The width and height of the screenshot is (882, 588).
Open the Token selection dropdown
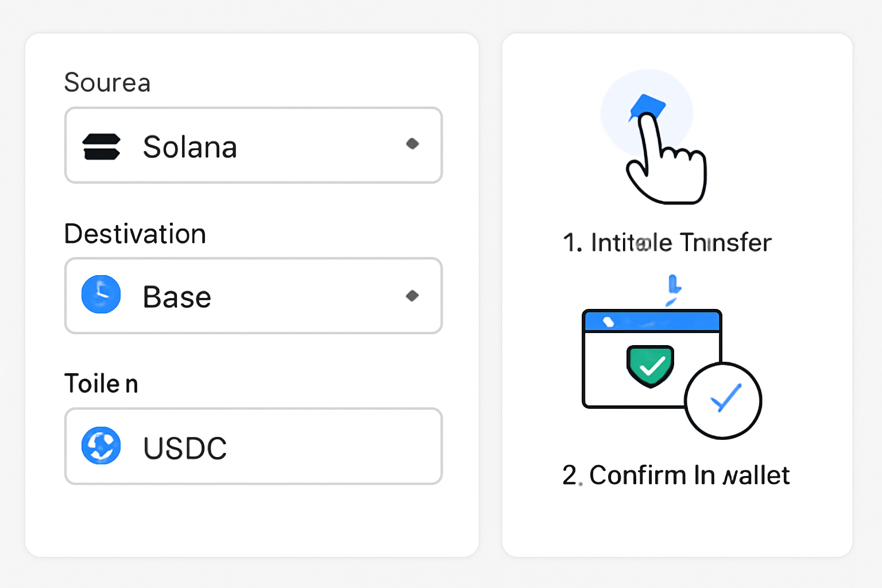point(253,446)
